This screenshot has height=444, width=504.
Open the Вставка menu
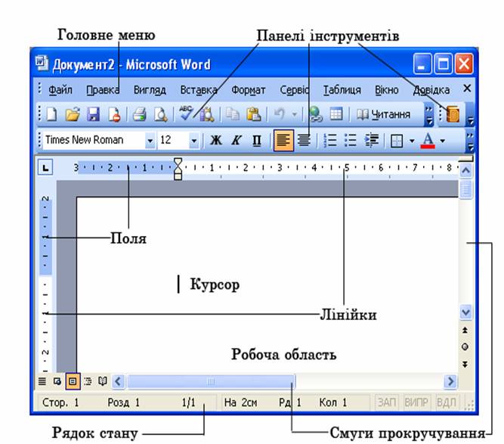[x=199, y=90]
